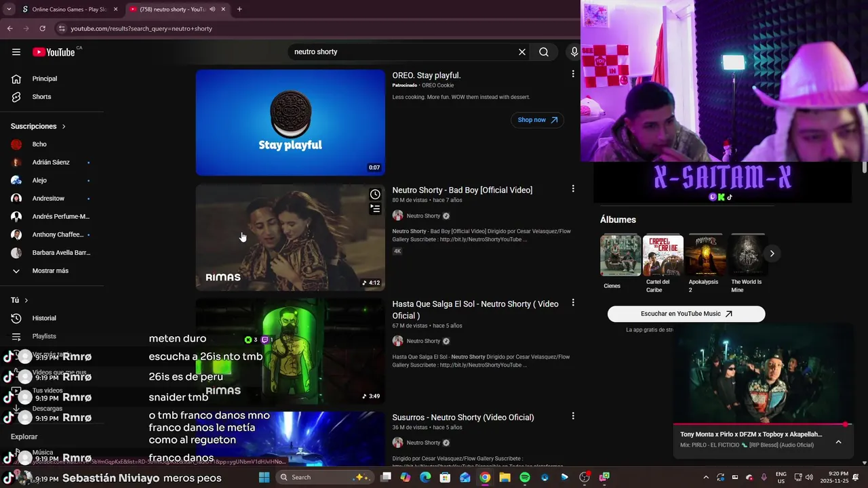View site information icon in address bar
This screenshot has width=868, height=488.
click(x=62, y=28)
